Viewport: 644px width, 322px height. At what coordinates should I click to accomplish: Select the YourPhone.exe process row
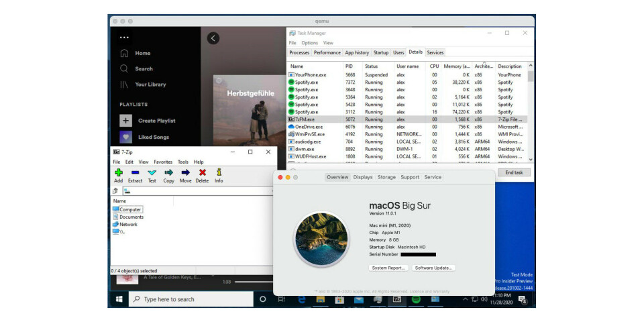tap(407, 74)
